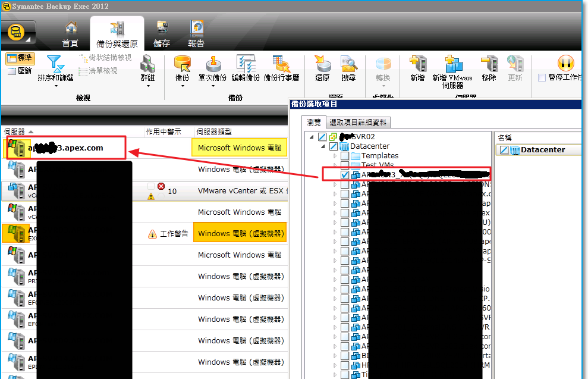Viewport: 588px width, 379px height.
Task: Select the apex.com server row
Action: pyautogui.click(x=144, y=148)
